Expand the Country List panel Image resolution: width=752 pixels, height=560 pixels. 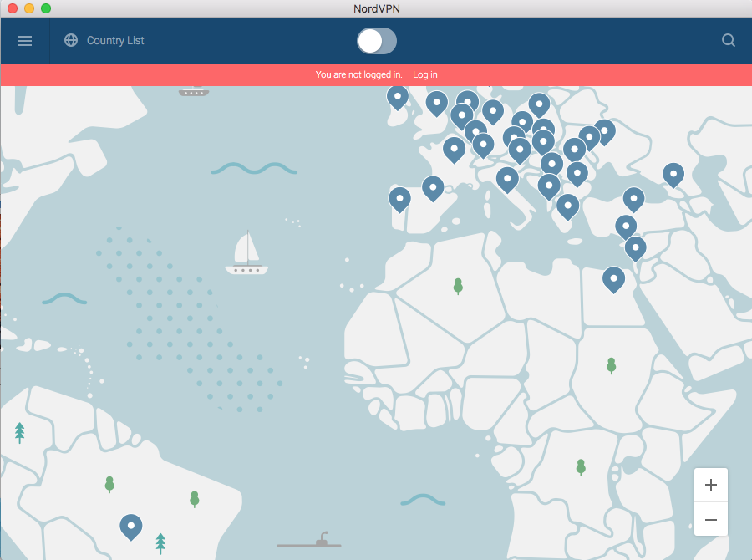pyautogui.click(x=115, y=40)
